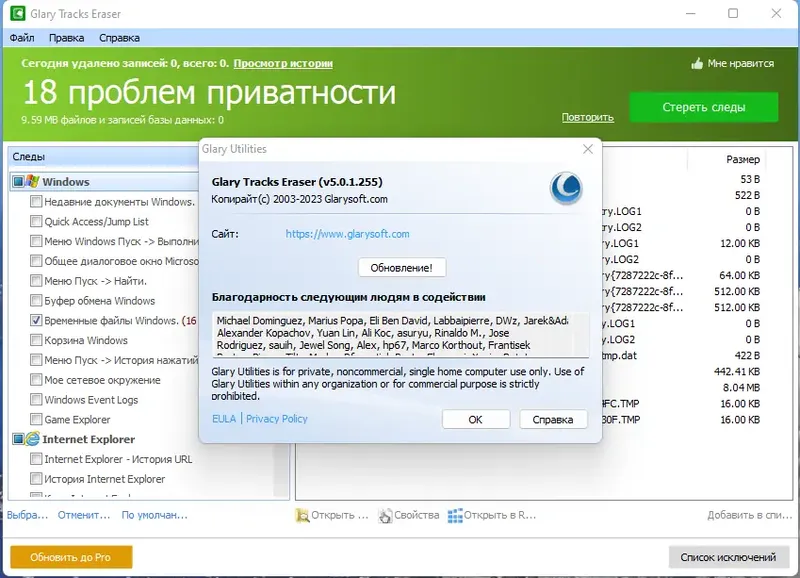Check Мое сетевое окружение option
The height and width of the screenshot is (578, 800).
point(36,380)
